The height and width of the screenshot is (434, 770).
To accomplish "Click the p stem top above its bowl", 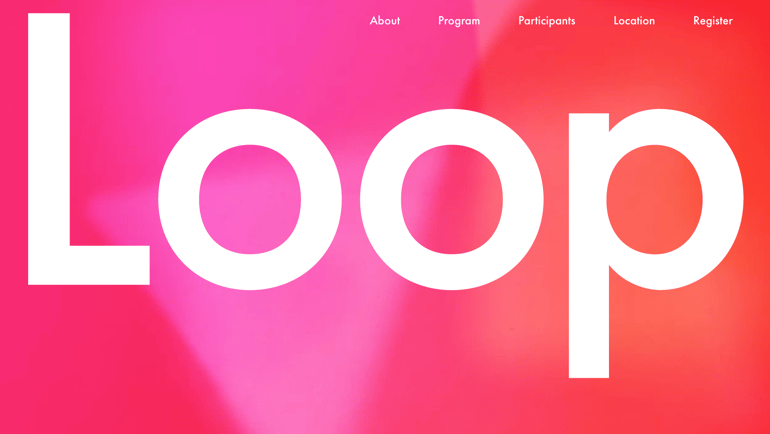I will click(x=589, y=123).
